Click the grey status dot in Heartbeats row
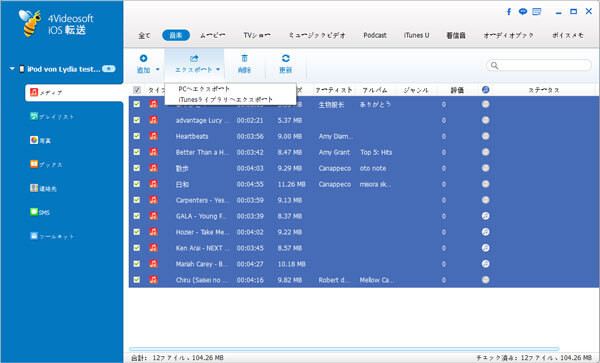Screen dimensions: 600x363 485,136
